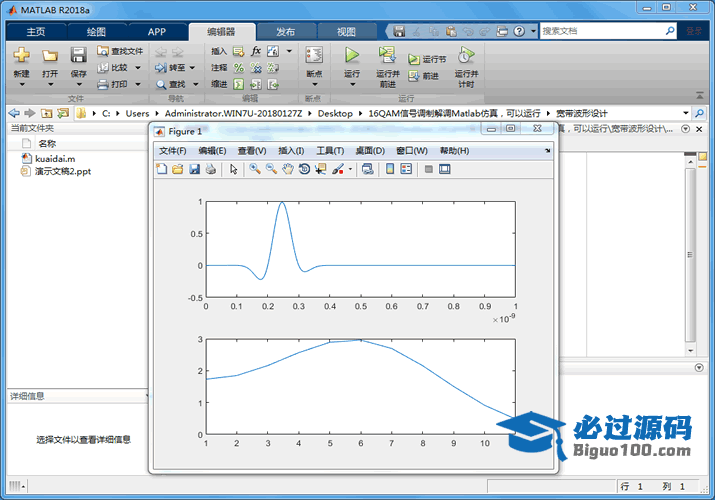Image resolution: width=715 pixels, height=500 pixels.
Task: Open Edit (编辑) menu in Figure 1
Action: coord(212,151)
